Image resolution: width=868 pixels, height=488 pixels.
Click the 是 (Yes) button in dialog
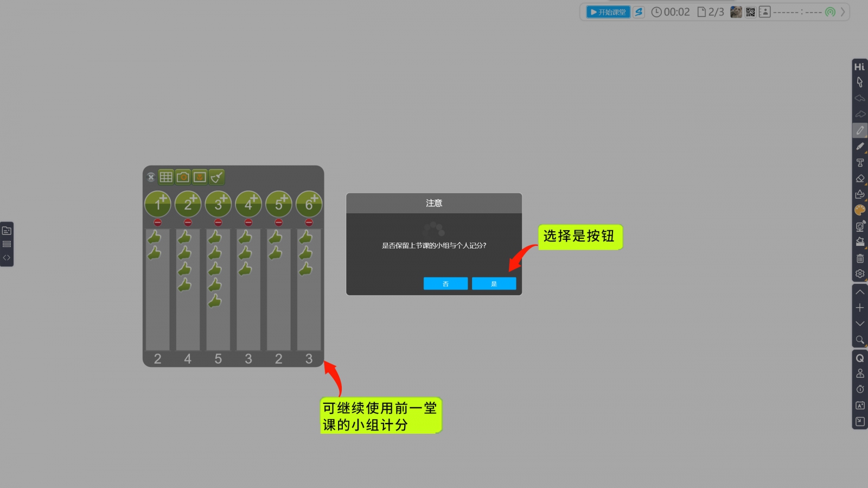point(494,283)
